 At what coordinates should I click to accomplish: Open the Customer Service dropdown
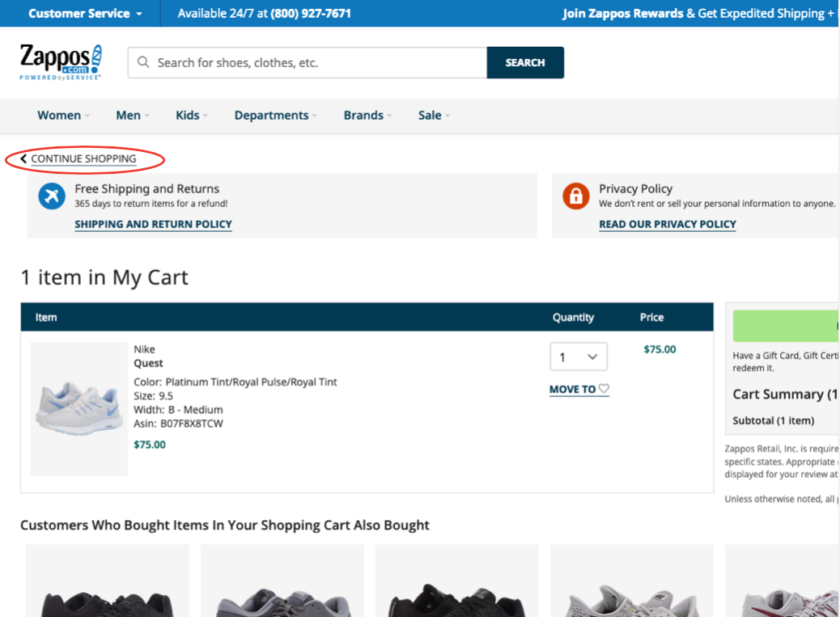85,14
